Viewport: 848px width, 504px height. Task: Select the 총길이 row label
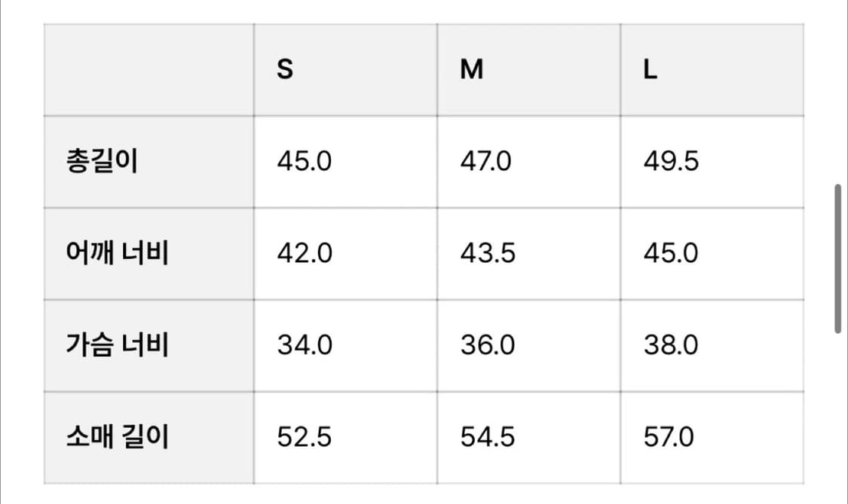click(x=102, y=162)
